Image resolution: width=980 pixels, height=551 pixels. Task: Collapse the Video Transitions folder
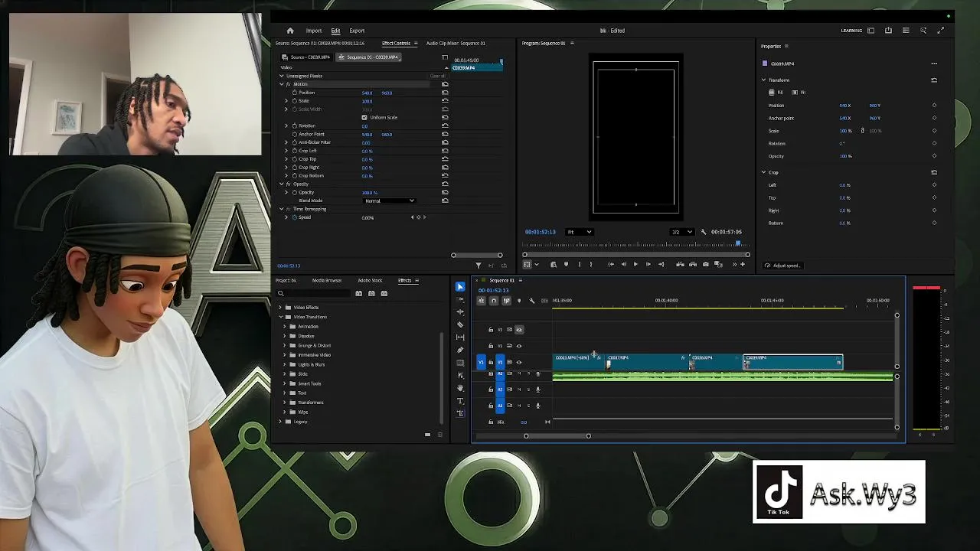point(280,317)
